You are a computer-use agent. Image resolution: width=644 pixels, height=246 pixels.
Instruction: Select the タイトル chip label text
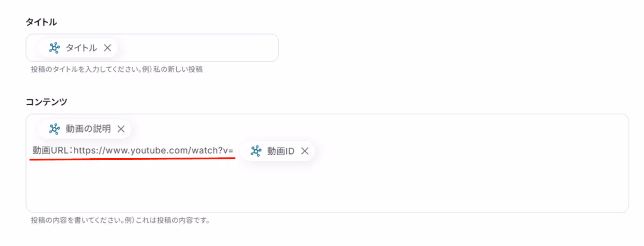click(x=81, y=48)
